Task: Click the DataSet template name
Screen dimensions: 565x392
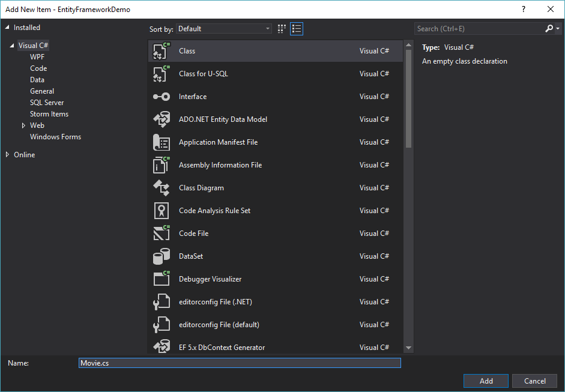Action: click(x=191, y=256)
